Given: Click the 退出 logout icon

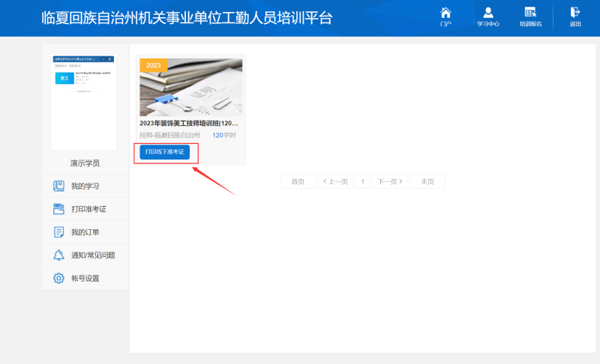Looking at the screenshot, I should point(575,16).
